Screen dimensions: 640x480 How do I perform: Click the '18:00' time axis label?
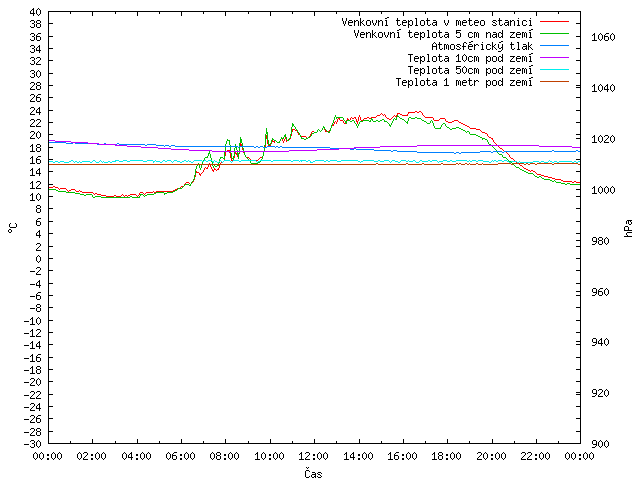[x=447, y=456]
